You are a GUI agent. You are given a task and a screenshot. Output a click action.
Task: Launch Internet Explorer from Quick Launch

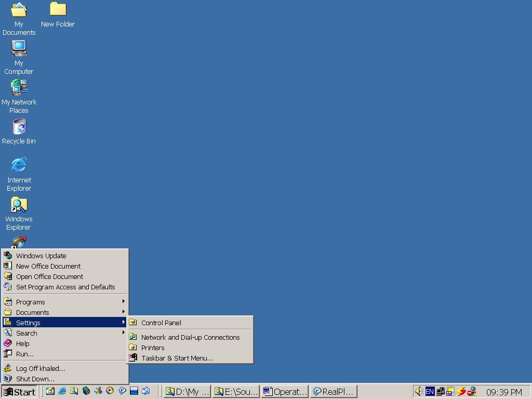(62, 391)
